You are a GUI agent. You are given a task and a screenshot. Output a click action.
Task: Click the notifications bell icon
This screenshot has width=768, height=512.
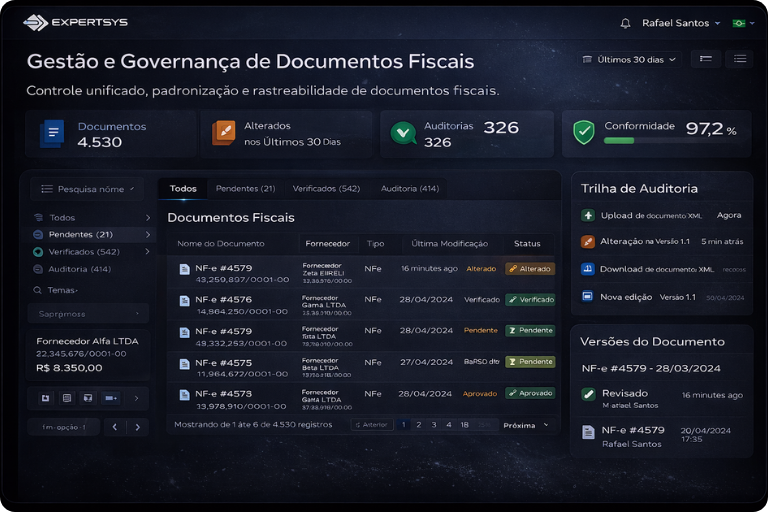click(x=626, y=23)
